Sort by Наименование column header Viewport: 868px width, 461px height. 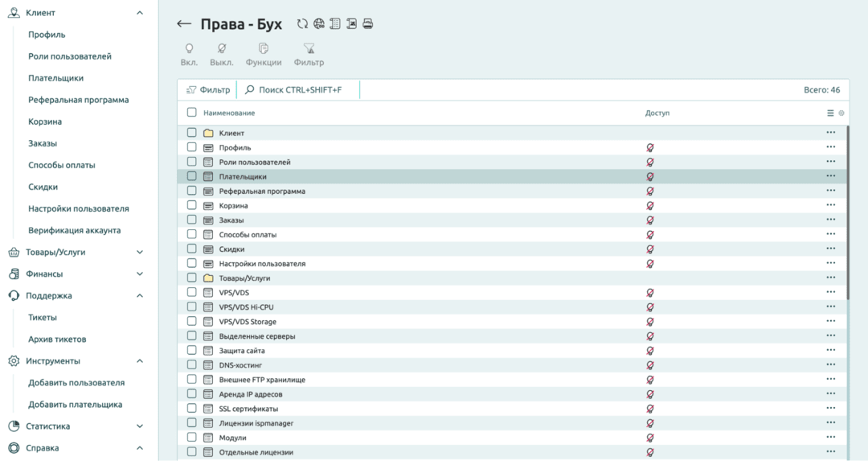229,113
